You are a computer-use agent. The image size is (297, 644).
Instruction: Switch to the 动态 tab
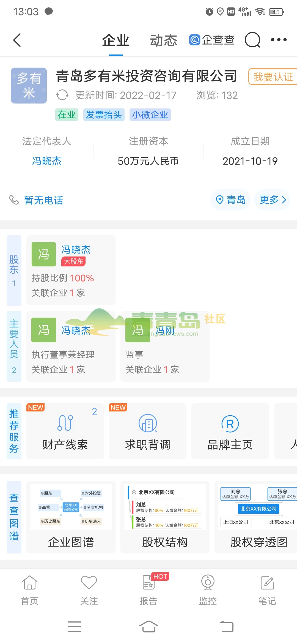click(x=164, y=40)
